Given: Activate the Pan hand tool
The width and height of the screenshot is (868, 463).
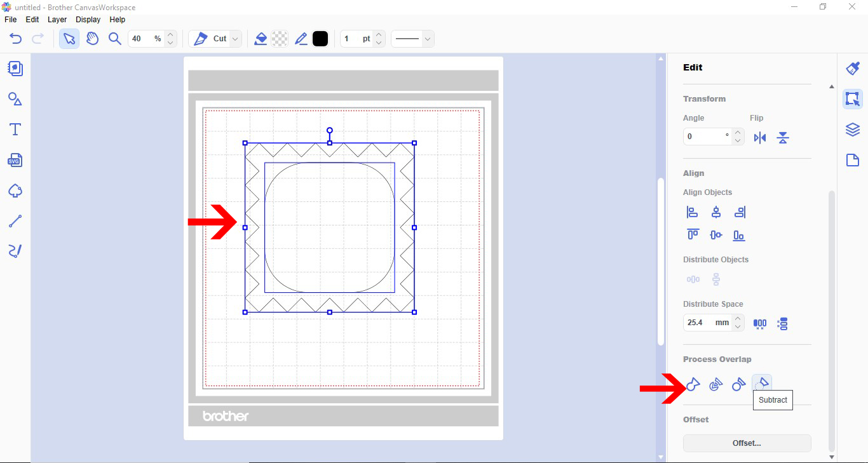Looking at the screenshot, I should point(92,39).
